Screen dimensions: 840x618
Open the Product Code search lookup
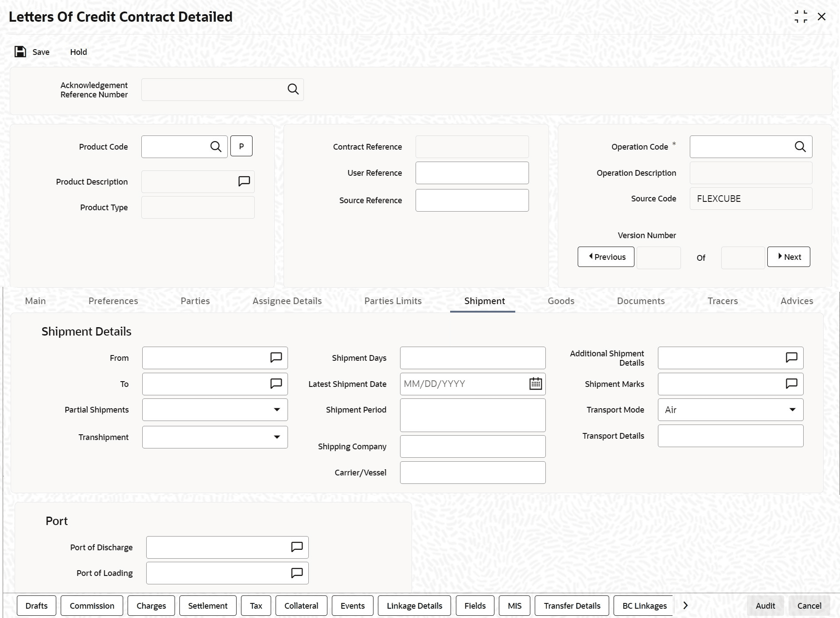[216, 147]
